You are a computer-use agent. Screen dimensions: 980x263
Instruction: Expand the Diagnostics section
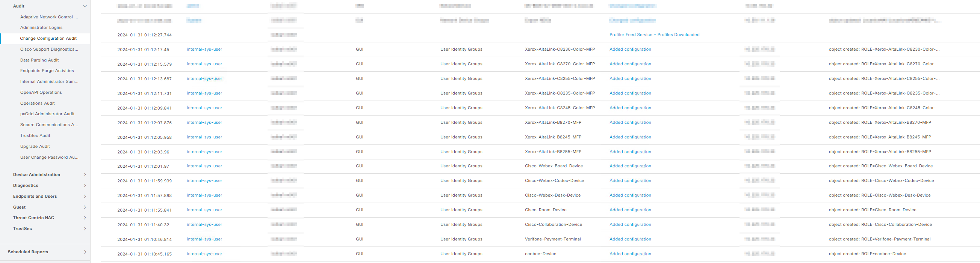click(x=85, y=185)
